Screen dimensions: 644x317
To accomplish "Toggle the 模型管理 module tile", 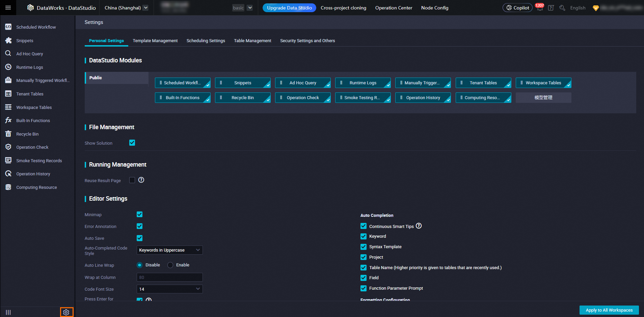I will tap(543, 97).
